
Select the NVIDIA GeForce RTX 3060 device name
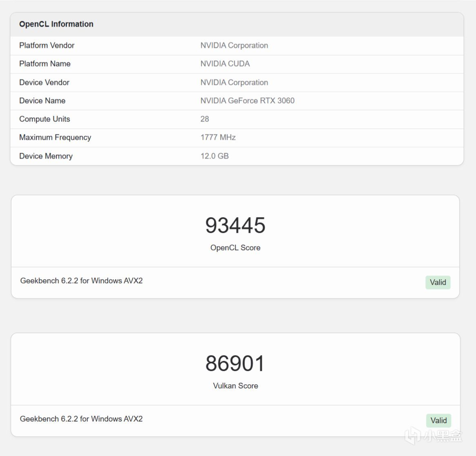pyautogui.click(x=247, y=101)
